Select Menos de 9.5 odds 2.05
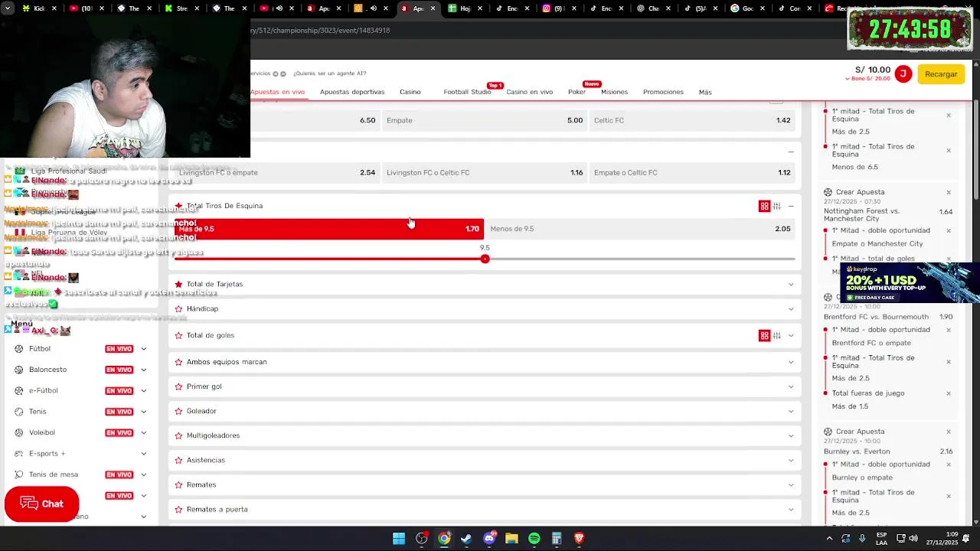Screen dimensions: 980x551 pos(640,229)
